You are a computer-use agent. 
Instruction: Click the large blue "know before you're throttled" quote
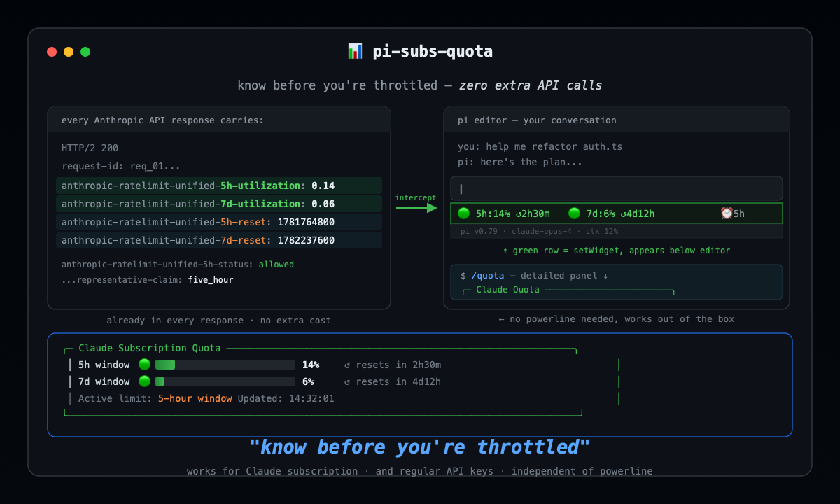click(420, 447)
